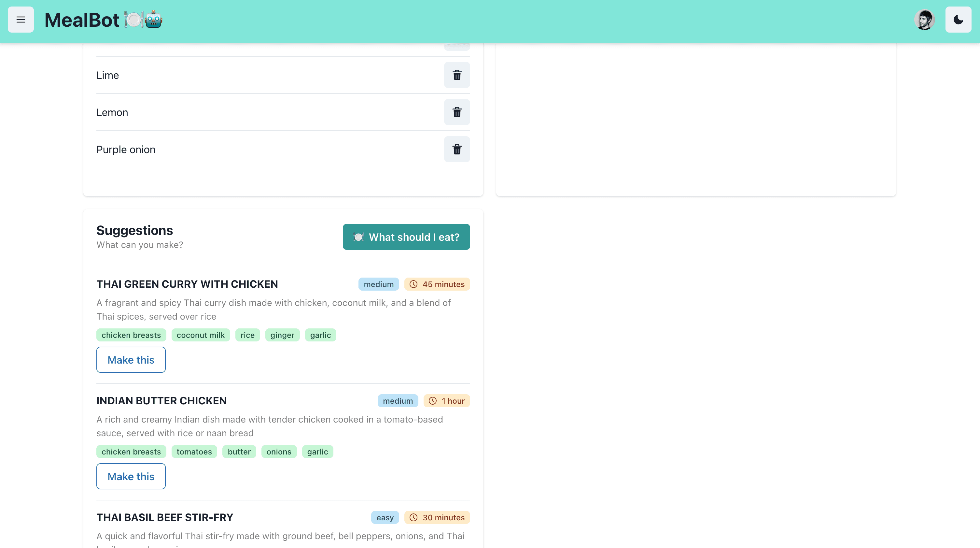Open the user profile avatar
This screenshot has height=548, width=980.
coord(924,20)
